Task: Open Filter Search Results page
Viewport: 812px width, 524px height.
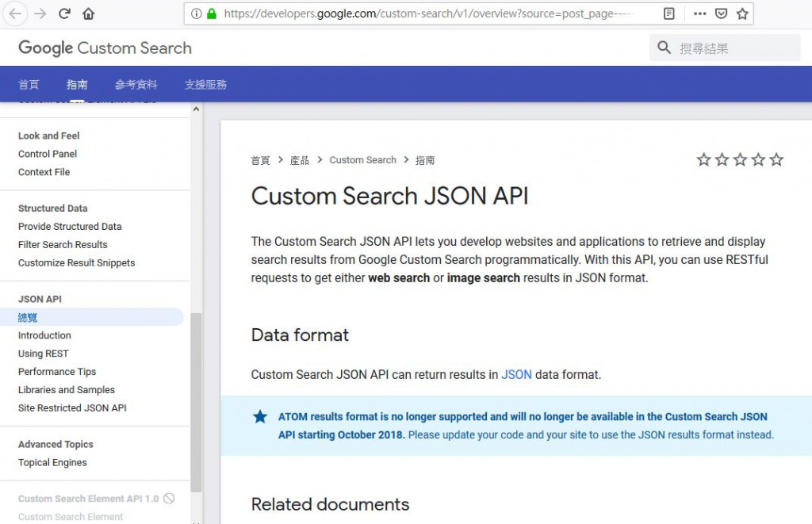Action: click(x=63, y=244)
